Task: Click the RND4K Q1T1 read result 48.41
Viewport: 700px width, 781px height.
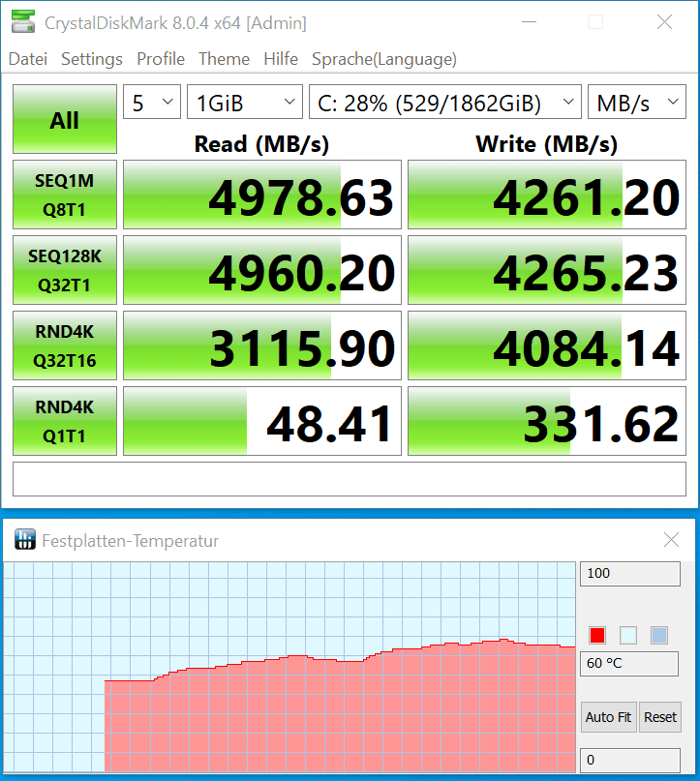Action: coord(262,421)
